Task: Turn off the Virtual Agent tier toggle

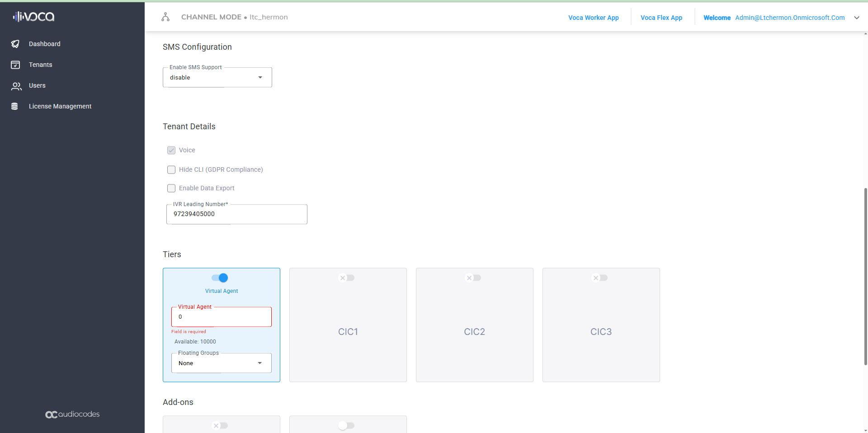Action: point(220,278)
